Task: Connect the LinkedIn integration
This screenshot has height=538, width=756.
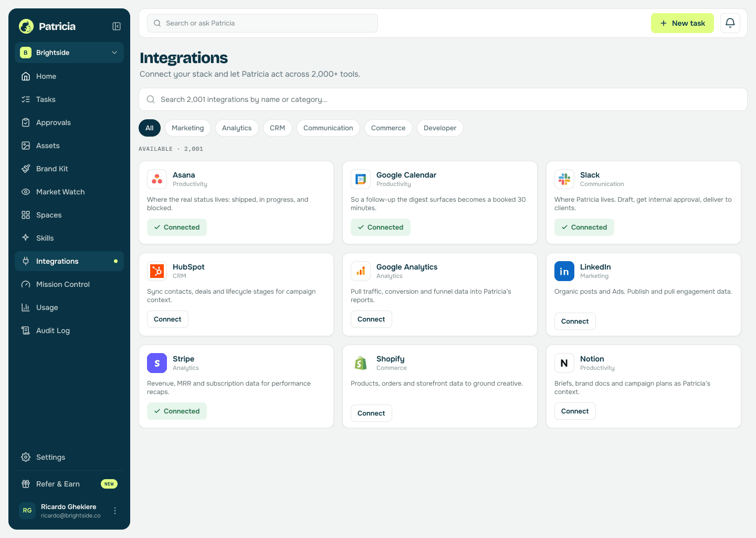Action: (x=575, y=322)
